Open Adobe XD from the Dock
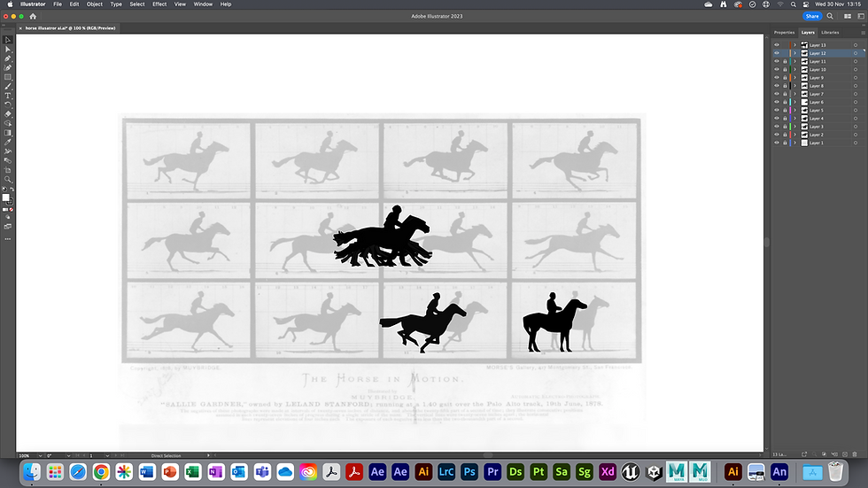Image resolution: width=868 pixels, height=488 pixels. pyautogui.click(x=608, y=472)
